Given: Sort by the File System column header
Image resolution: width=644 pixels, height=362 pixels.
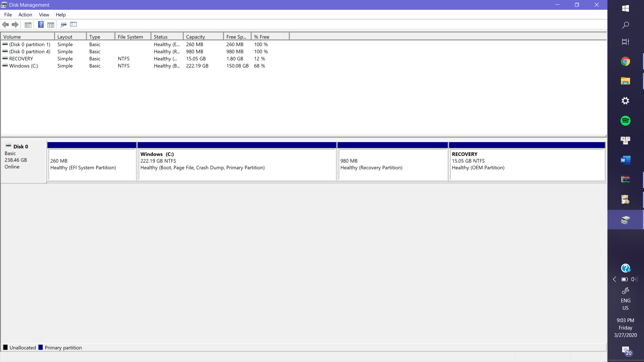Looking at the screenshot, I should pyautogui.click(x=133, y=37).
